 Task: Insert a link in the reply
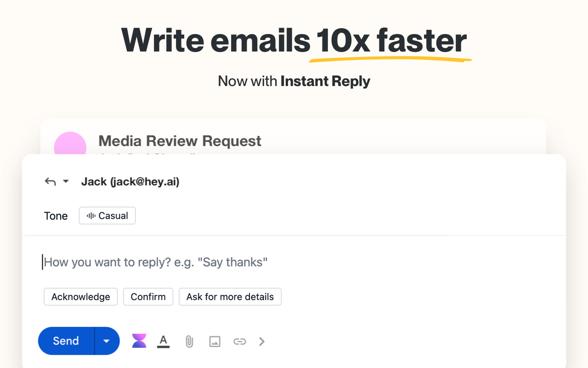(239, 341)
